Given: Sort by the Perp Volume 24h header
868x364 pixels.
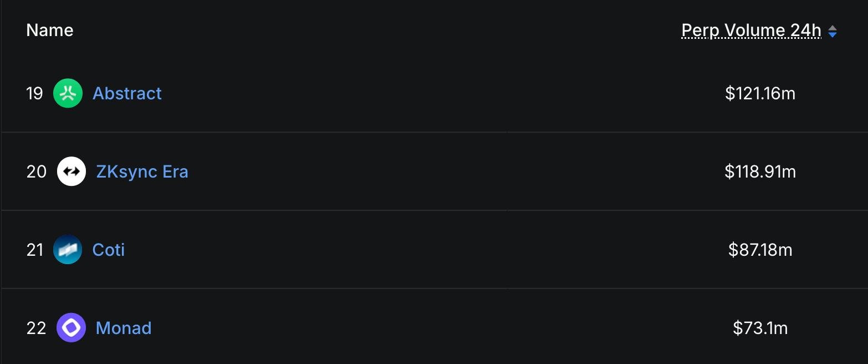Looking at the screenshot, I should (x=751, y=31).
